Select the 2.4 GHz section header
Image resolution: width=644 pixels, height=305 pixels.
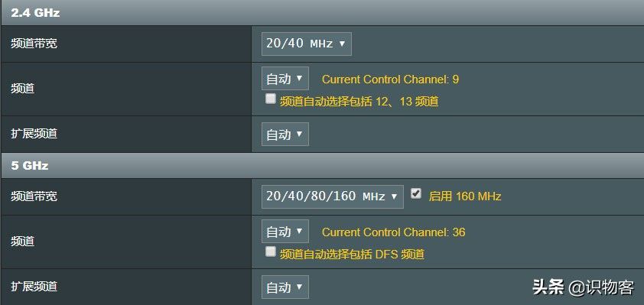[x=322, y=13]
